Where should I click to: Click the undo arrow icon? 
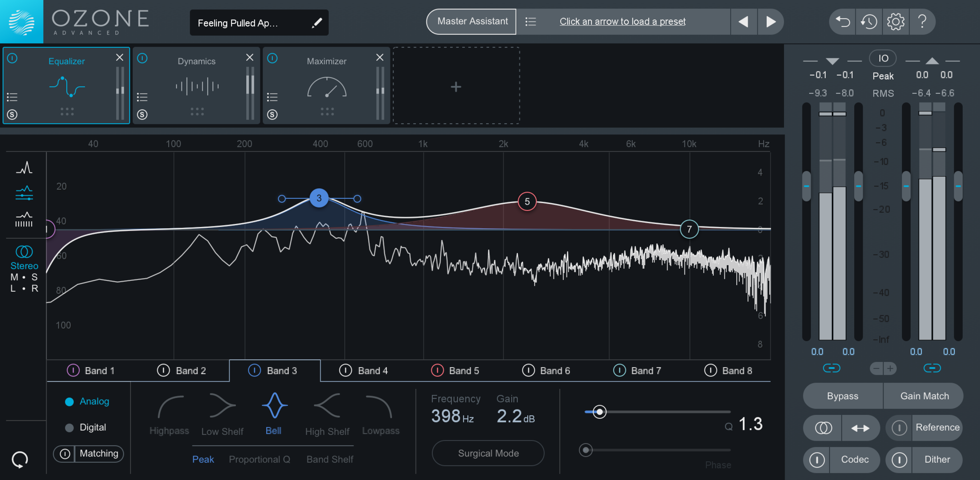pyautogui.click(x=842, y=22)
